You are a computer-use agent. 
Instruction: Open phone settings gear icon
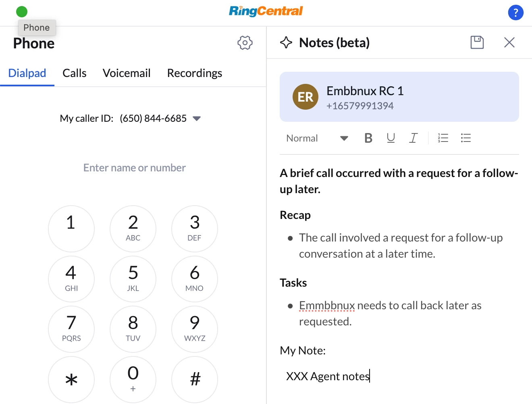245,43
